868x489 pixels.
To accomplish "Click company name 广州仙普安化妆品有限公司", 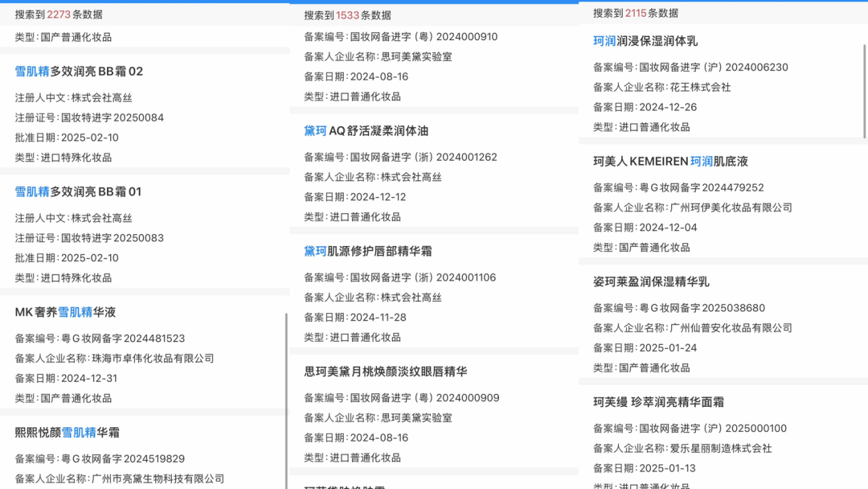I will [x=731, y=328].
